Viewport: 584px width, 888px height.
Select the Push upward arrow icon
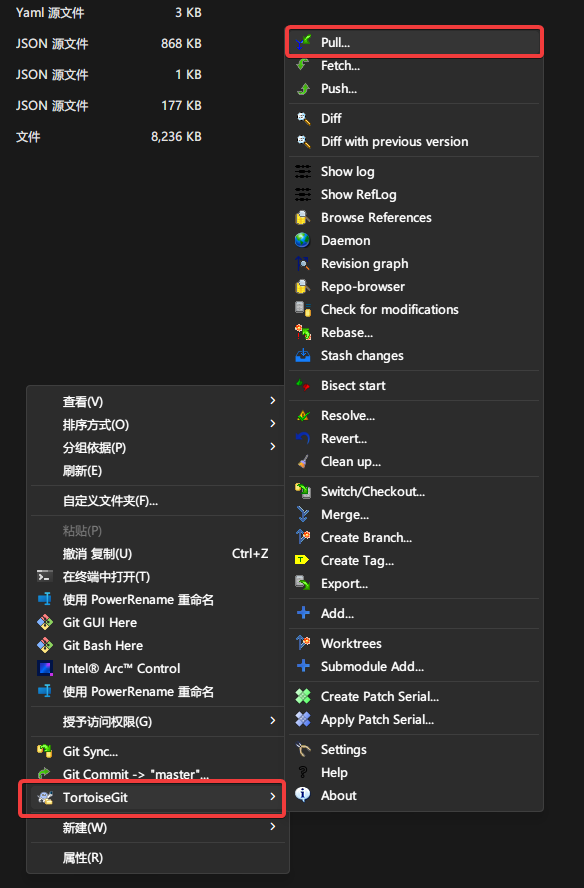pyautogui.click(x=303, y=88)
